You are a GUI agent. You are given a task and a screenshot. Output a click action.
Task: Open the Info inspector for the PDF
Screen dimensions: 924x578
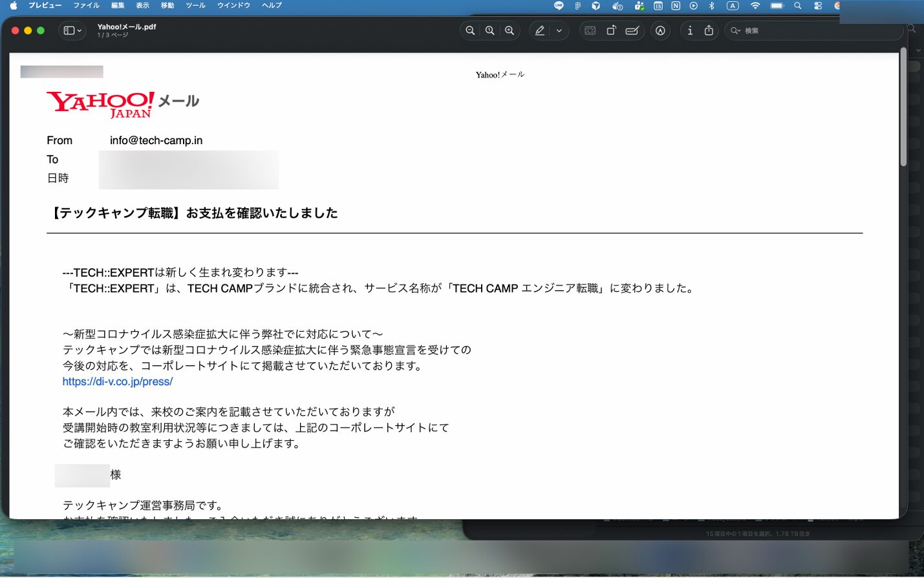[x=690, y=30]
